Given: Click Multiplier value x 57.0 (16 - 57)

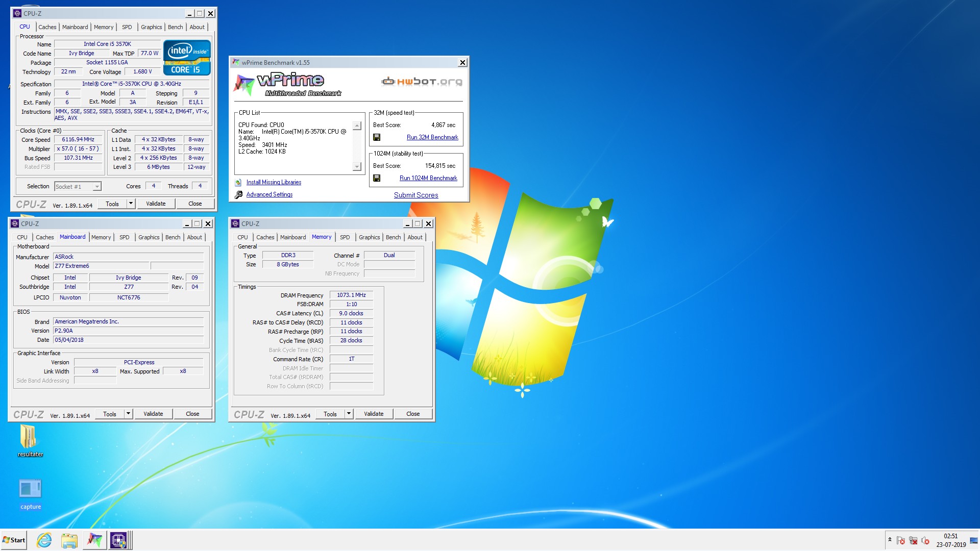Looking at the screenshot, I should [x=78, y=148].
